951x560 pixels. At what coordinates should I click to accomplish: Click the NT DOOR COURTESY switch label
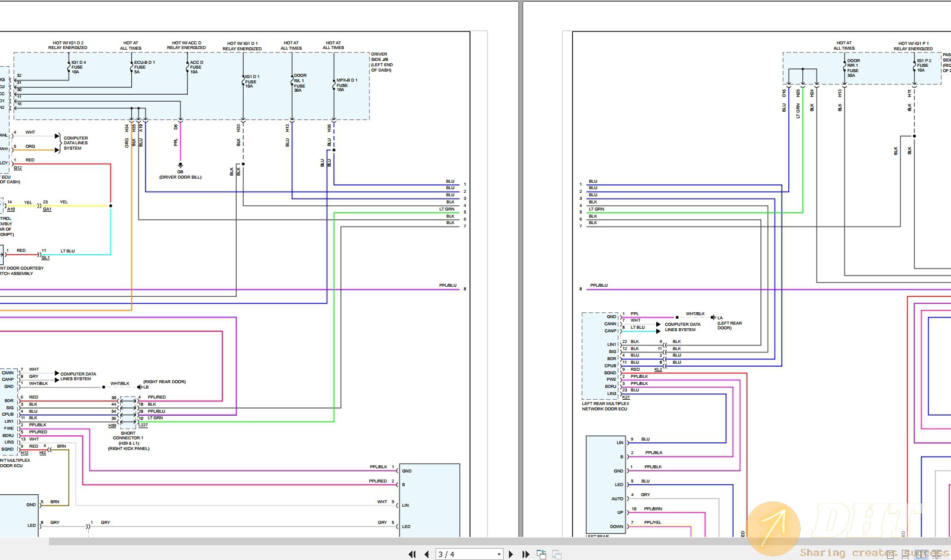pyautogui.click(x=22, y=271)
